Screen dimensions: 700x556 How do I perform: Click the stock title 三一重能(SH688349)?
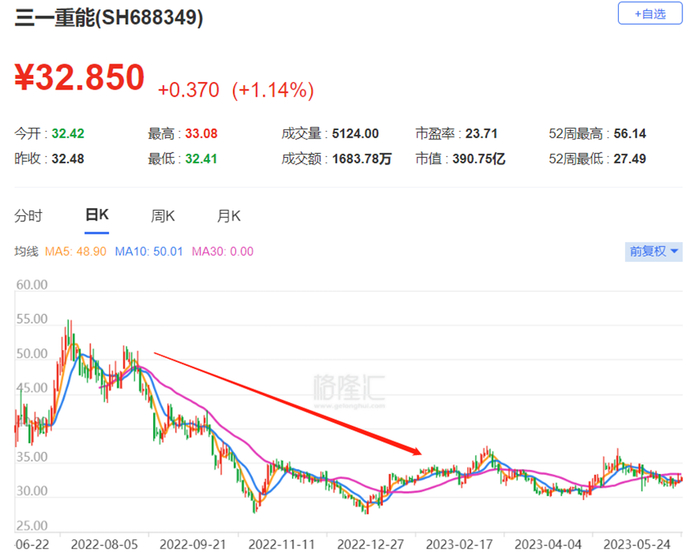coord(109,18)
